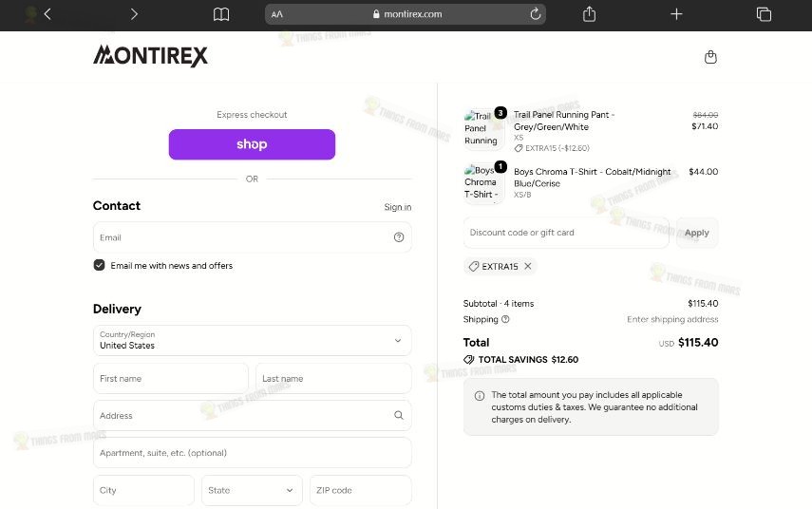Click the $115.40 total amount
This screenshot has height=509, width=812.
(698, 342)
